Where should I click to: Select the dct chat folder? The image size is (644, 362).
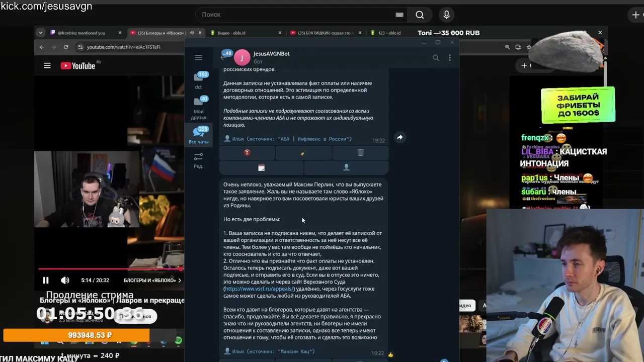[x=199, y=81]
